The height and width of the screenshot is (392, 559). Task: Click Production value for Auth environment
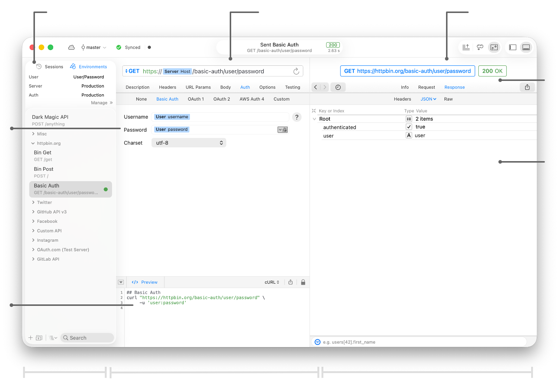93,95
